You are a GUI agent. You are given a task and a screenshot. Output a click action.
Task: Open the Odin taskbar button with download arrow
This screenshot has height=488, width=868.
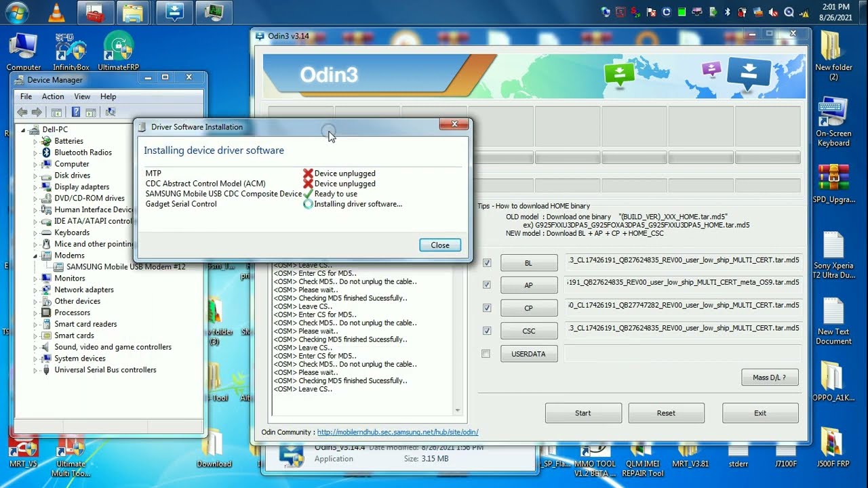173,12
